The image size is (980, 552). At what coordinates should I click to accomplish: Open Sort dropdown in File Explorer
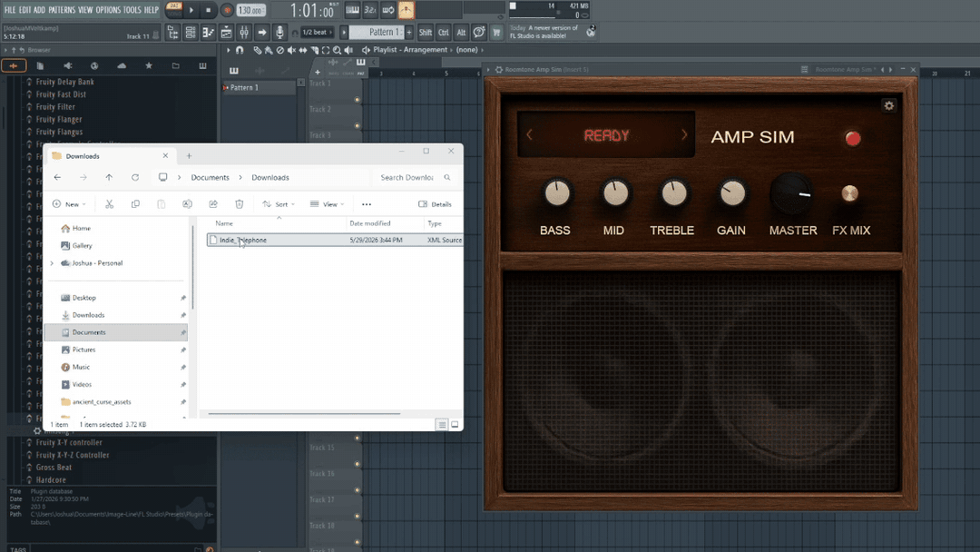pyautogui.click(x=279, y=204)
